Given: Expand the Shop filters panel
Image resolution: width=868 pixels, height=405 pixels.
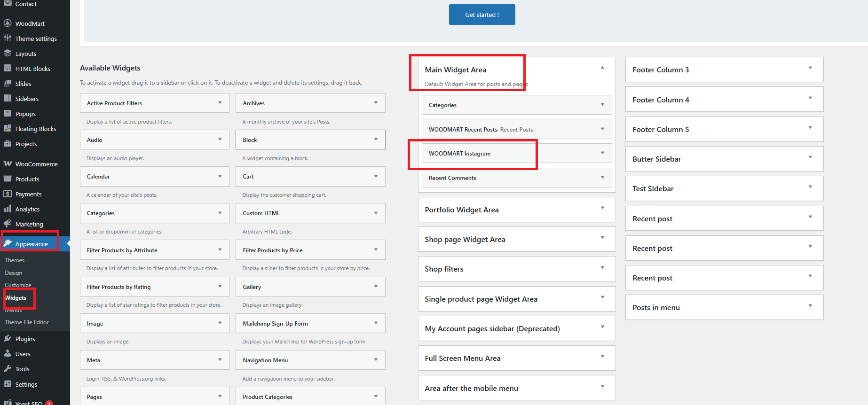Looking at the screenshot, I should (x=602, y=267).
